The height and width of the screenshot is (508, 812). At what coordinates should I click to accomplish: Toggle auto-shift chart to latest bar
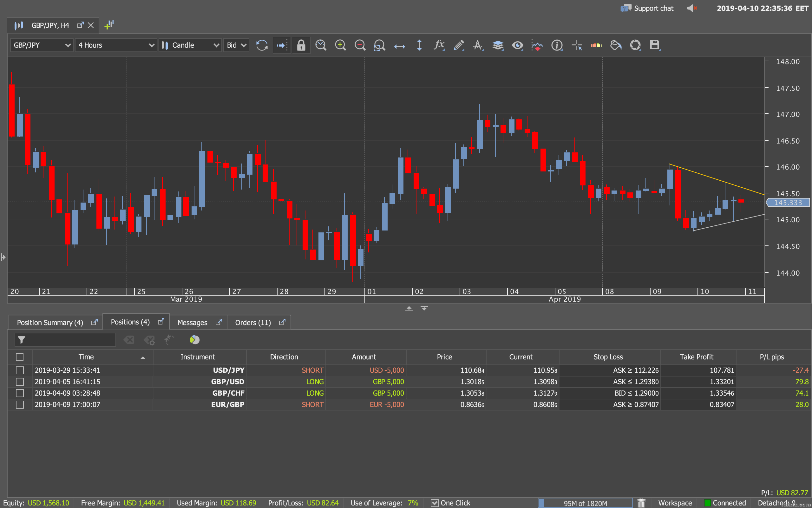282,45
